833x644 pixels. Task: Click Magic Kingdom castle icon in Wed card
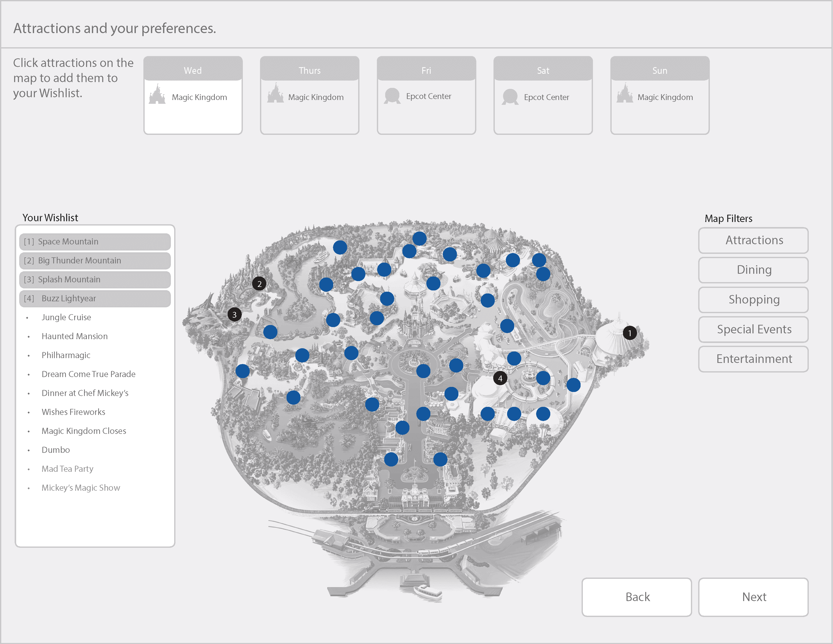(x=157, y=94)
